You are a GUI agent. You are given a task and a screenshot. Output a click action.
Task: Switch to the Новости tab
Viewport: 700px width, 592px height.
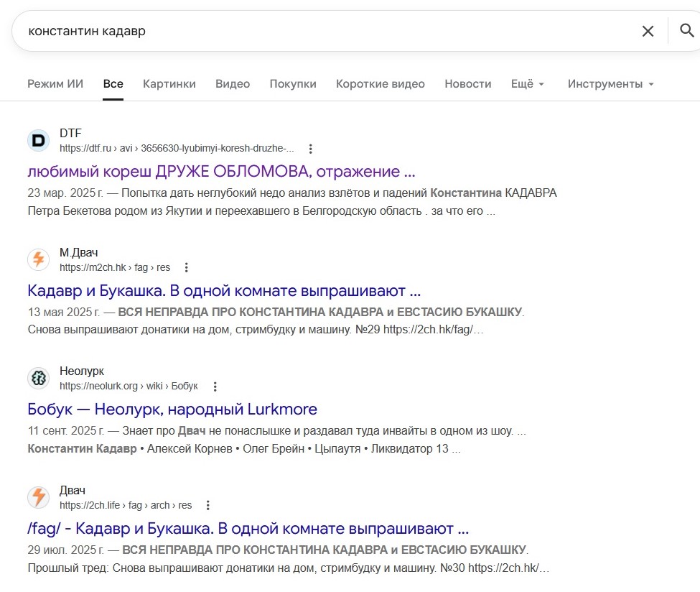point(468,84)
